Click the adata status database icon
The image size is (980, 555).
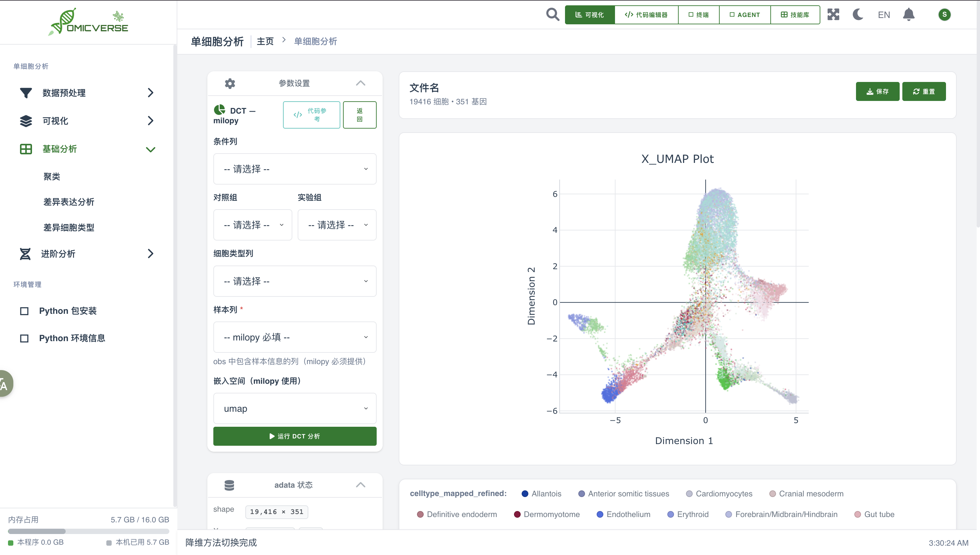point(229,485)
